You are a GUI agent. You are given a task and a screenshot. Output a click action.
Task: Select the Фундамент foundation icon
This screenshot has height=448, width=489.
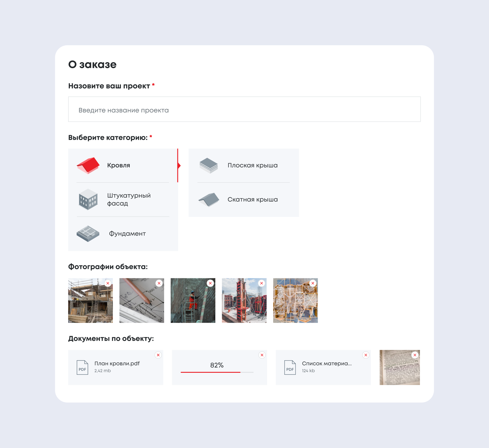coord(88,234)
